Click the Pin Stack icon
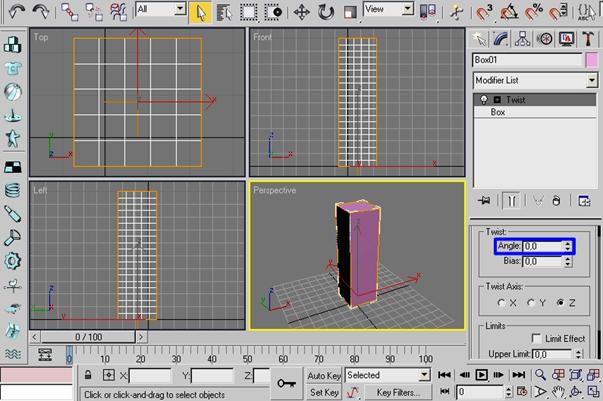This screenshot has width=603, height=401. (484, 201)
